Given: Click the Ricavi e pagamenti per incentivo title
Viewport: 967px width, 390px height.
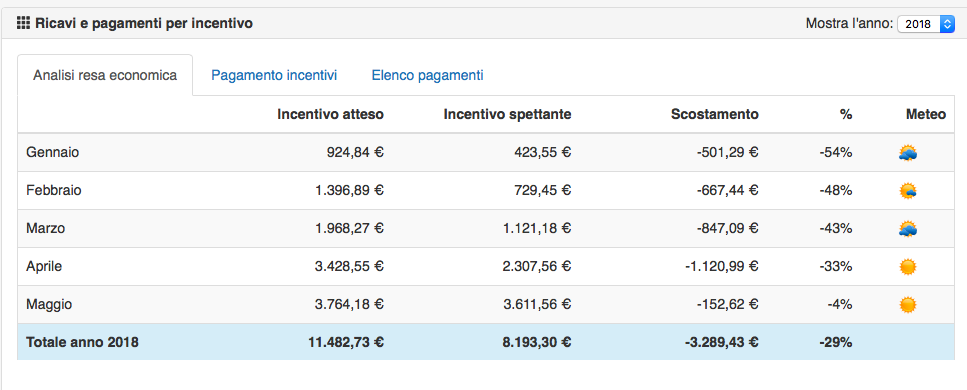Looking at the screenshot, I should (x=144, y=24).
